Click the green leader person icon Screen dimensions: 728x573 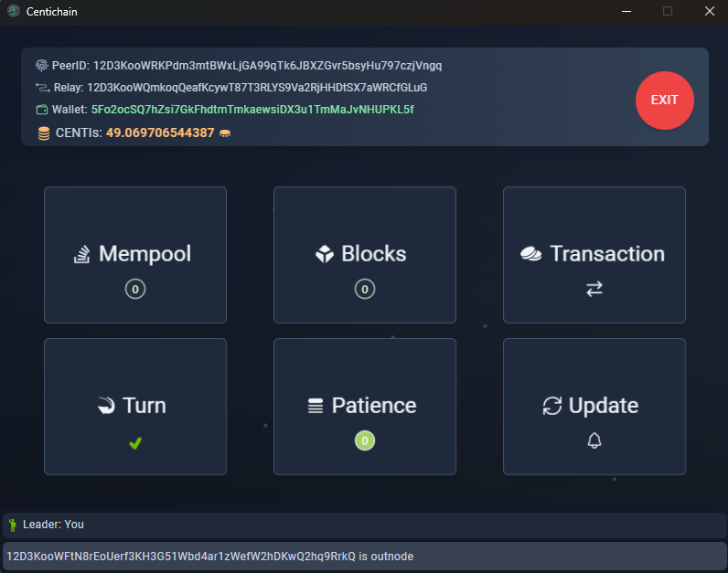(13, 525)
